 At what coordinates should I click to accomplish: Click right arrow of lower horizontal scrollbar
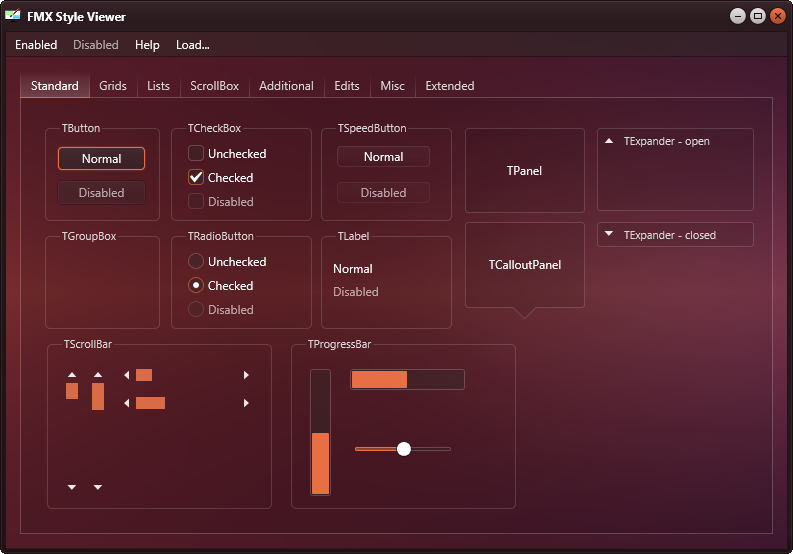pyautogui.click(x=246, y=403)
